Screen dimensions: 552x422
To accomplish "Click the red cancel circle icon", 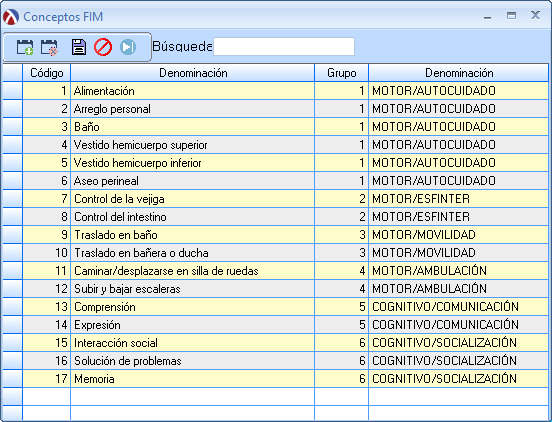I will (x=103, y=47).
